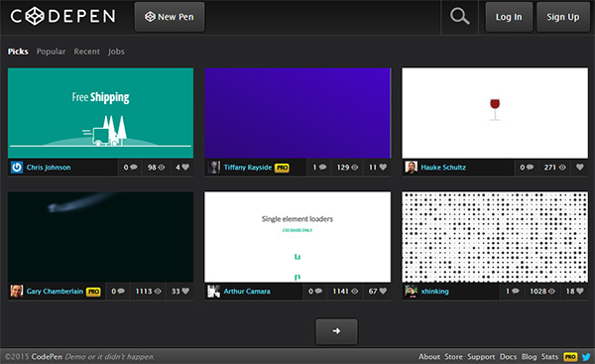Go to next page with arrow button
The width and height of the screenshot is (595, 364).
[336, 331]
